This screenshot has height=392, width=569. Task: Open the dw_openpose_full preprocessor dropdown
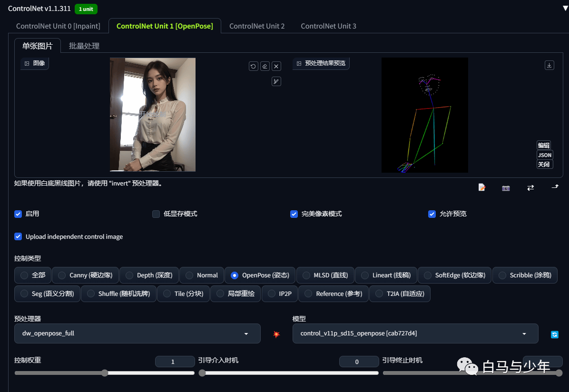(x=137, y=333)
